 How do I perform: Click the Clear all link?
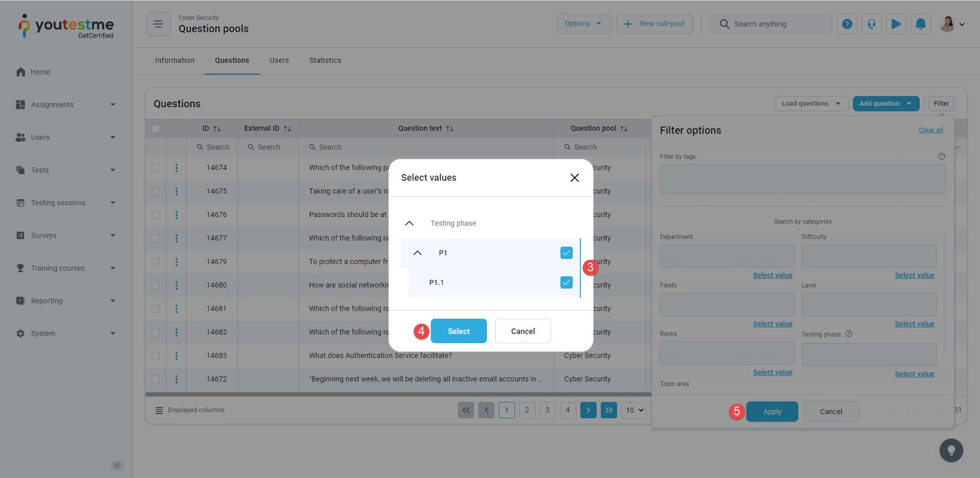[930, 131]
